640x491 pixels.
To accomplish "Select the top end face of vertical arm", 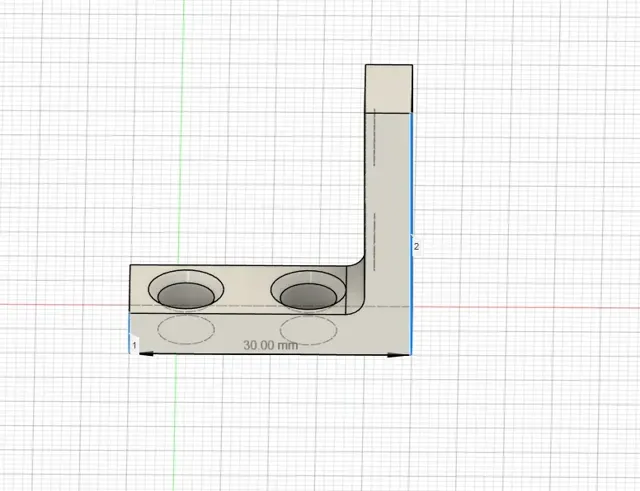I will click(x=389, y=89).
